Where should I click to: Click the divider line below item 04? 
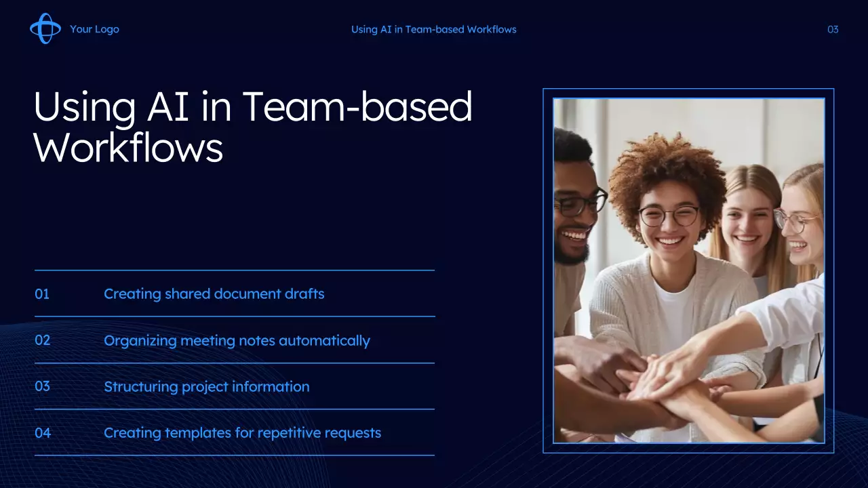[234, 455]
